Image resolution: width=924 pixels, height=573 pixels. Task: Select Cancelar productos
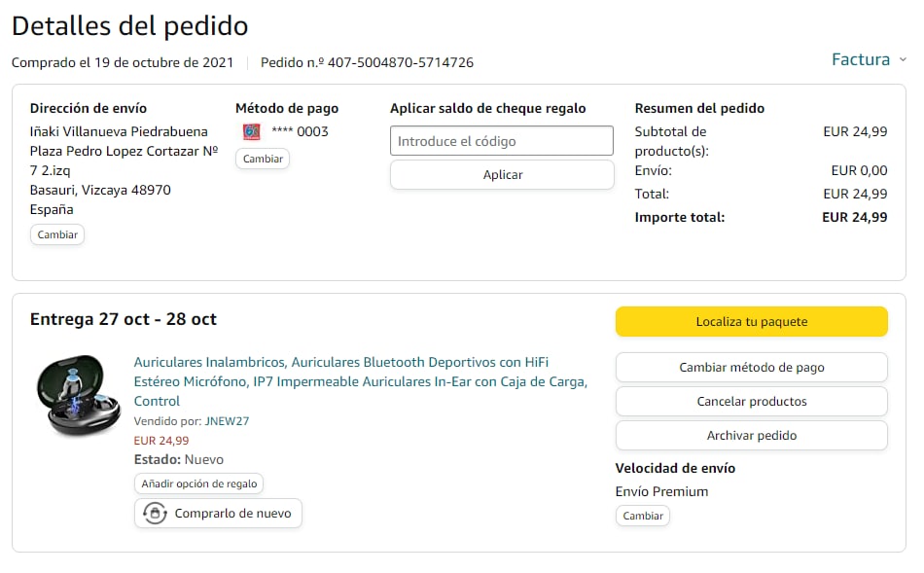(x=751, y=402)
